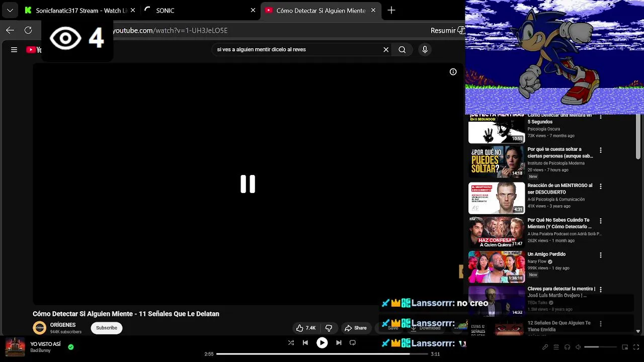The height and width of the screenshot is (362, 644).
Task: Open options menu for Claves para detectar la mentira
Action: point(600,290)
